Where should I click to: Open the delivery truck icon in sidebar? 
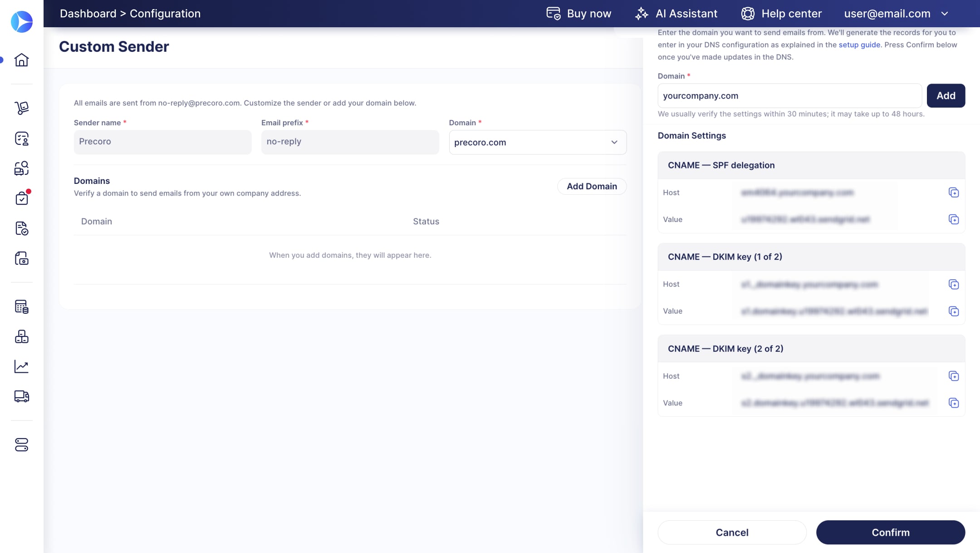click(21, 396)
